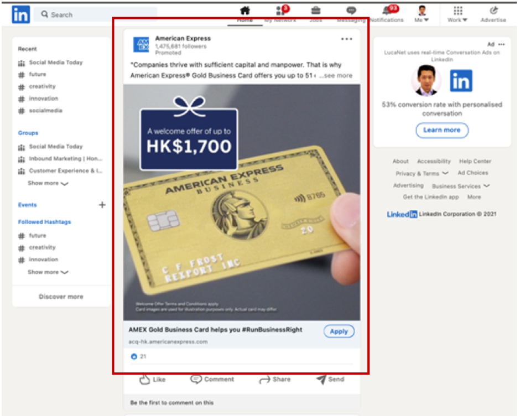Click the Advertise icon
Image resolution: width=520 pixels, height=420 pixels.
[x=493, y=11]
